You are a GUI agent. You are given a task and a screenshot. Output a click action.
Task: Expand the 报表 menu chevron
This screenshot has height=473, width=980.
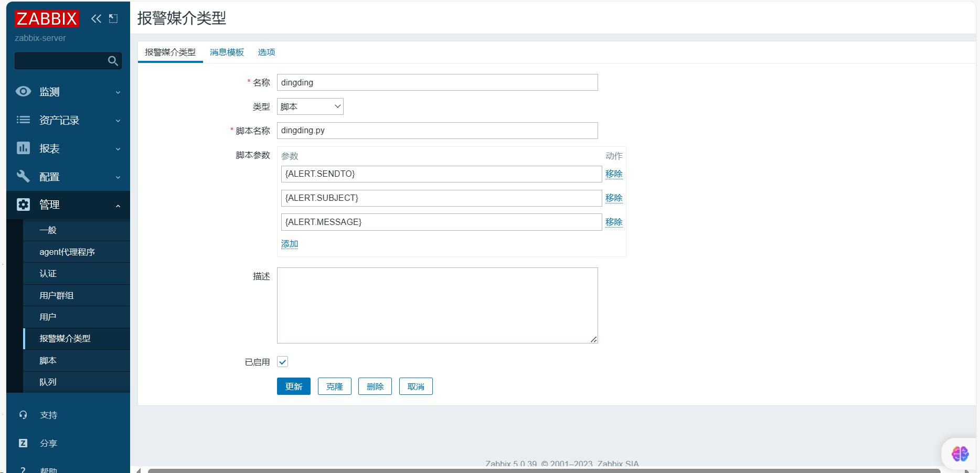tap(118, 149)
